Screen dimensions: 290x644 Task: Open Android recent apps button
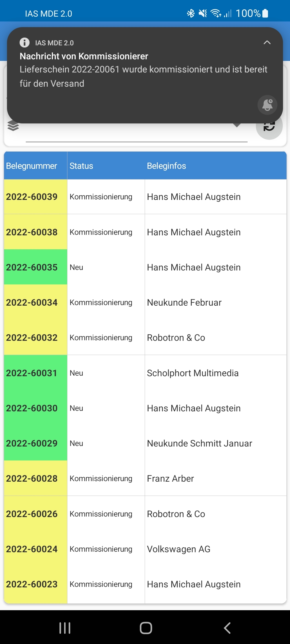tap(65, 628)
